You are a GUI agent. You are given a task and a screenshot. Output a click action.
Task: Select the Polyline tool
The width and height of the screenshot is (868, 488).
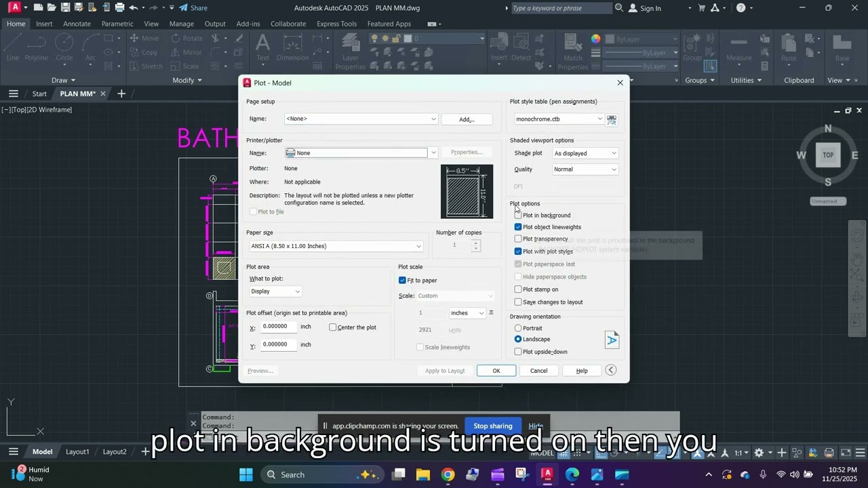click(37, 48)
